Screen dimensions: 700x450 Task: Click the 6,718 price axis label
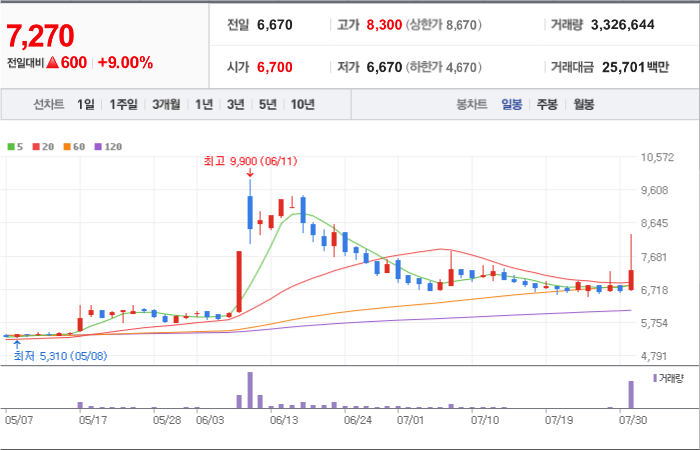coord(655,290)
